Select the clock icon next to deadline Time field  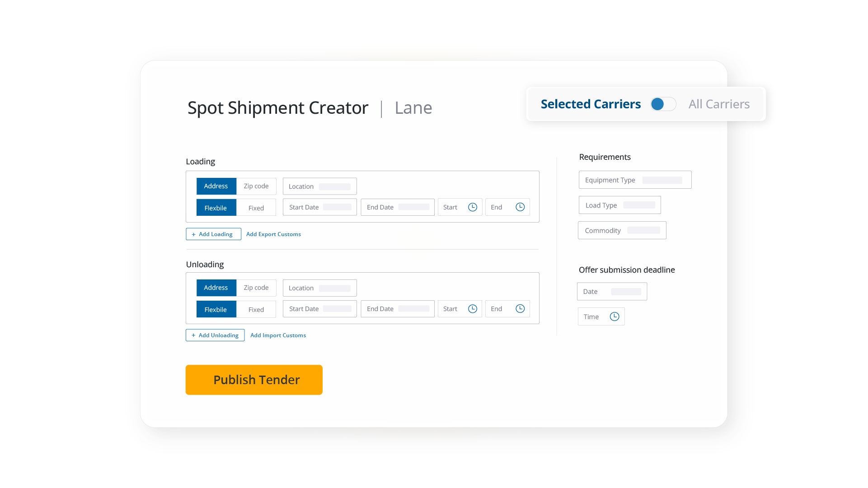(x=614, y=316)
